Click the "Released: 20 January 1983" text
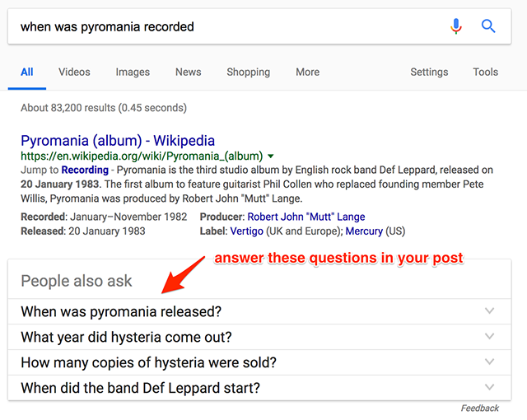527x420 pixels. (83, 231)
